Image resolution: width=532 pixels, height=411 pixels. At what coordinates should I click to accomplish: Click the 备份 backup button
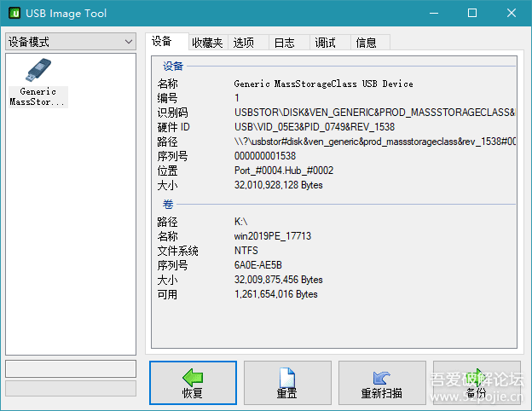477,383
